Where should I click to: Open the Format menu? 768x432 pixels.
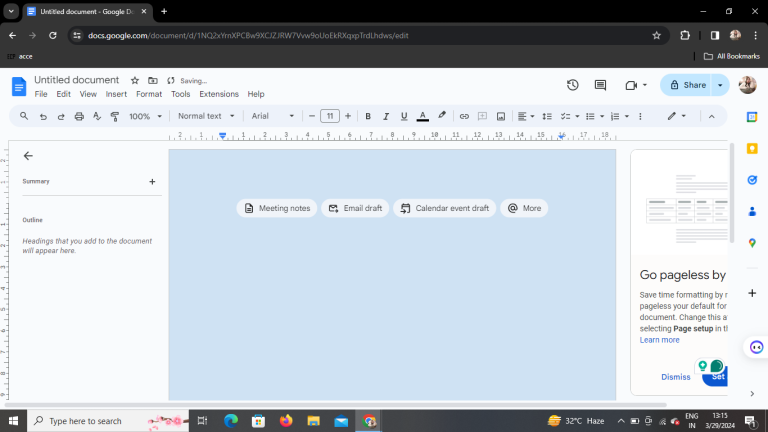(x=149, y=94)
